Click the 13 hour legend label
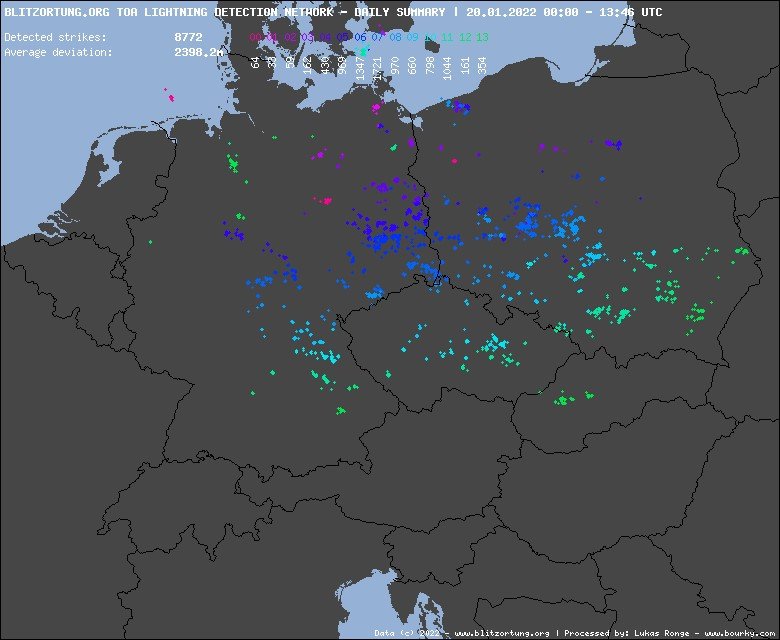The width and height of the screenshot is (780, 640). (x=482, y=37)
